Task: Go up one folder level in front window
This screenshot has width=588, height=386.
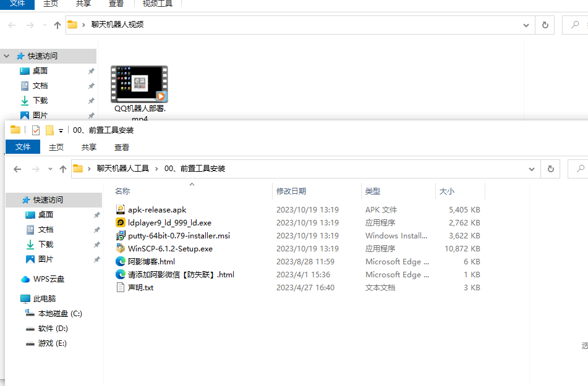Action: pos(63,169)
